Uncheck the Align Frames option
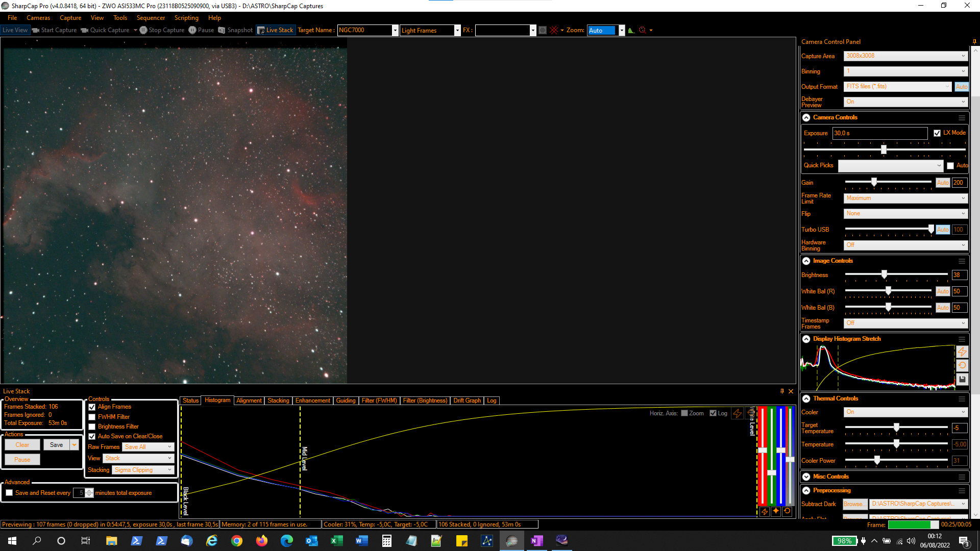Viewport: 980px width, 551px height. (x=92, y=407)
